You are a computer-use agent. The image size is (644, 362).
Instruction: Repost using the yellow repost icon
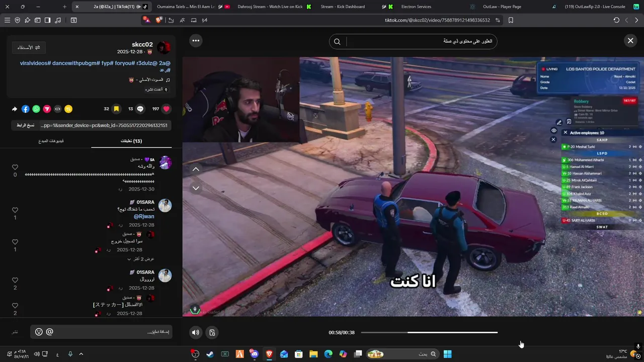pyautogui.click(x=68, y=109)
